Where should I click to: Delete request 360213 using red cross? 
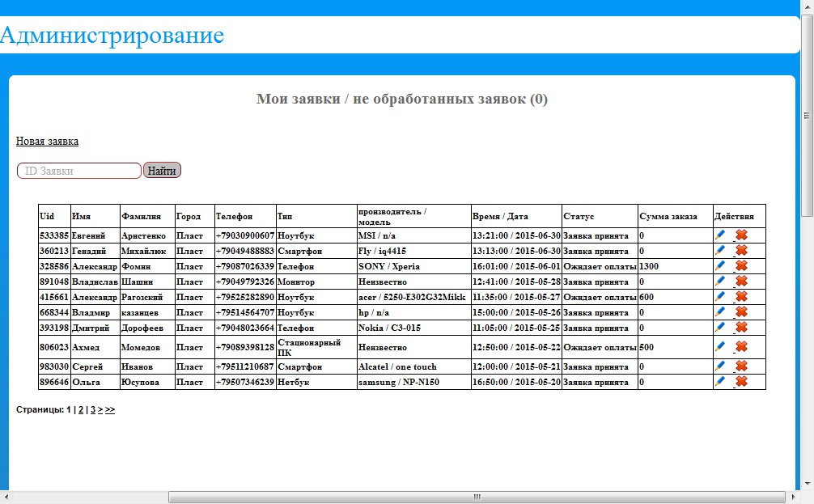tap(741, 250)
